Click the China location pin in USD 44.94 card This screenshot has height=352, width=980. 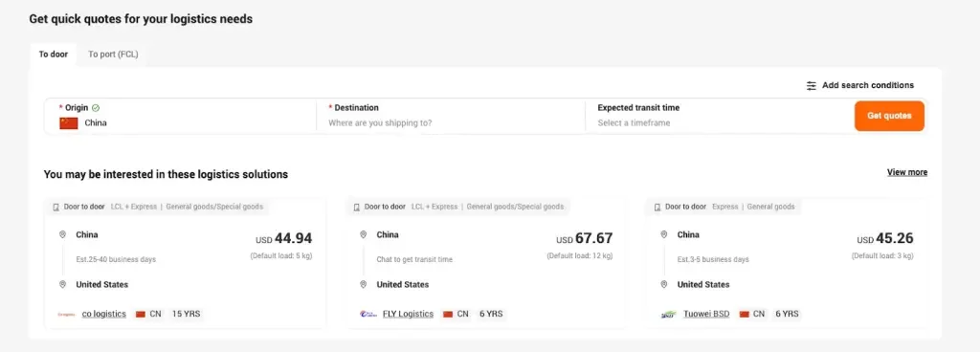(x=62, y=234)
